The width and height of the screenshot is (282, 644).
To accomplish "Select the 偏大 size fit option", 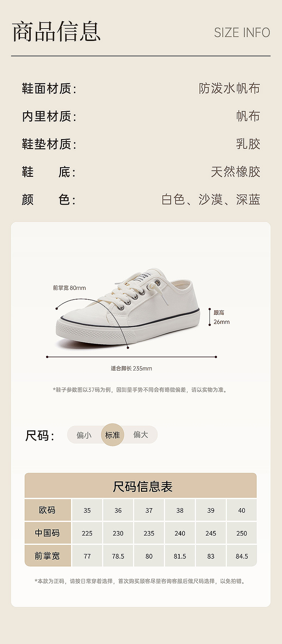I will (x=141, y=435).
